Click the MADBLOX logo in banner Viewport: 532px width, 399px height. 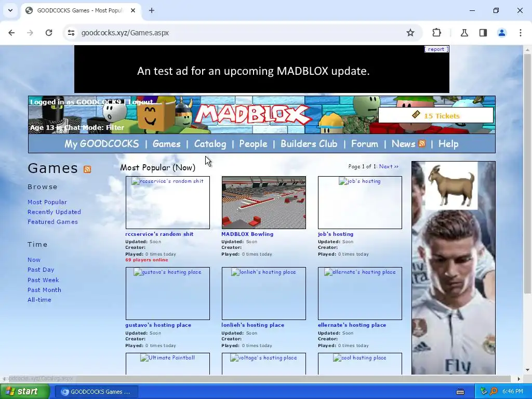click(253, 114)
